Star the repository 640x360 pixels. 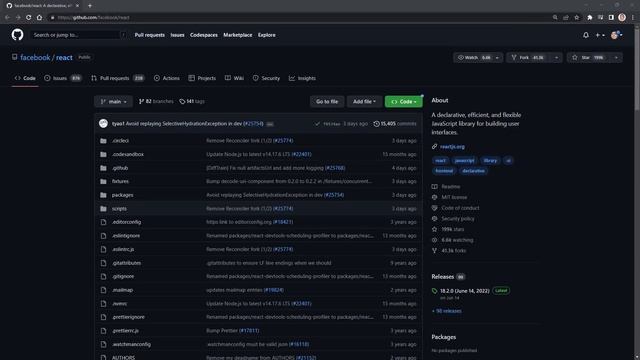[x=588, y=58]
